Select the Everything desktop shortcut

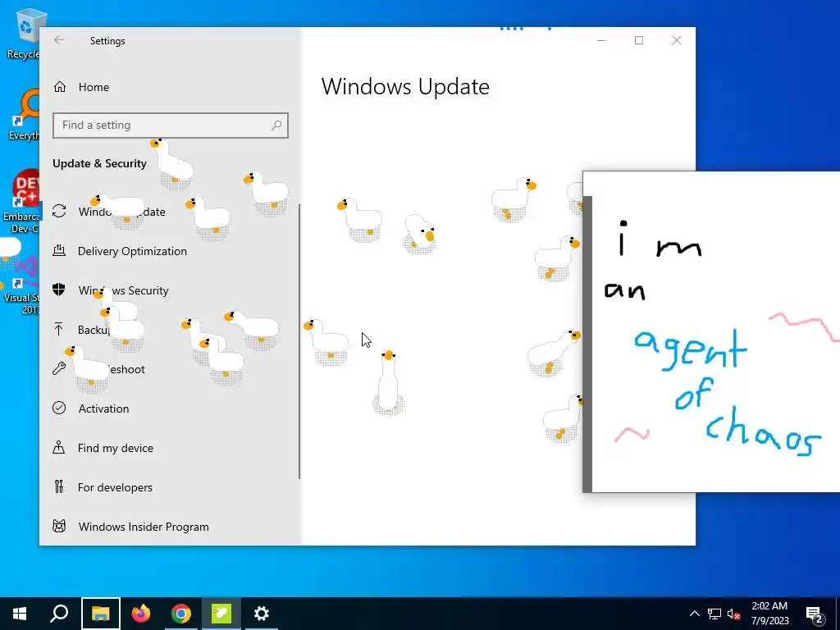click(x=24, y=115)
